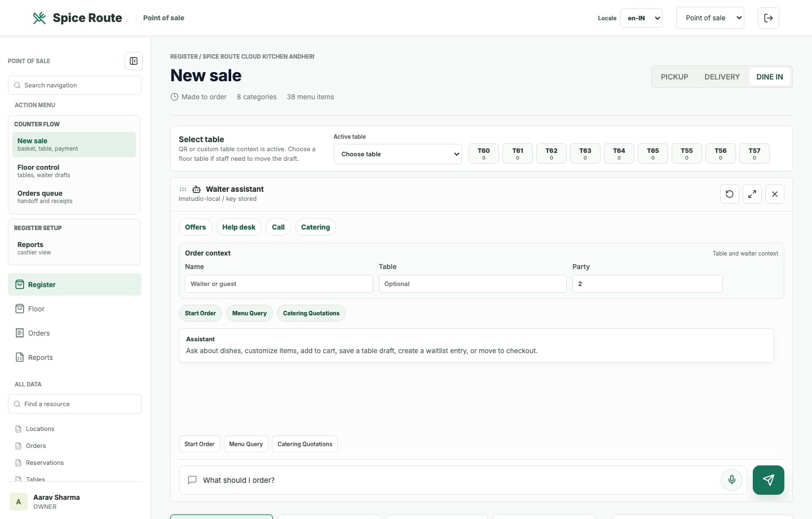This screenshot has width=812, height=519.
Task: Click the Search navigation field
Action: (x=74, y=85)
